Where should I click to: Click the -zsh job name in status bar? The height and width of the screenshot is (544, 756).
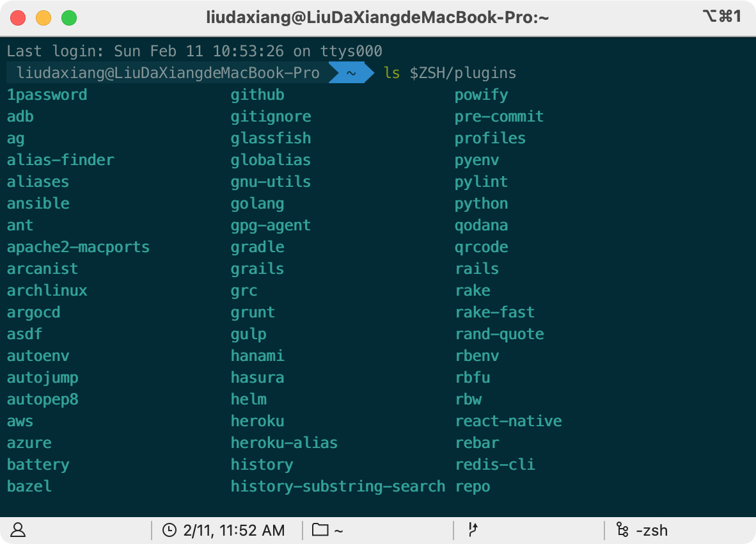click(652, 531)
